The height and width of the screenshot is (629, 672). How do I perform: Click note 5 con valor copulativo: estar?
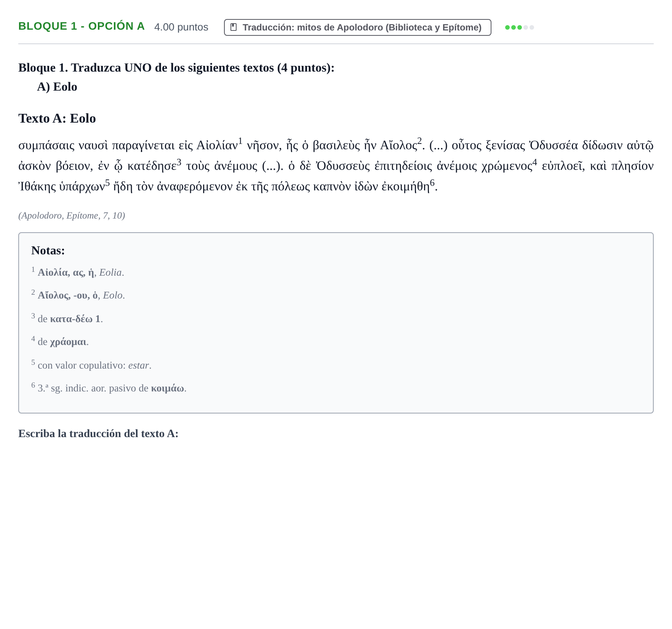coord(91,365)
